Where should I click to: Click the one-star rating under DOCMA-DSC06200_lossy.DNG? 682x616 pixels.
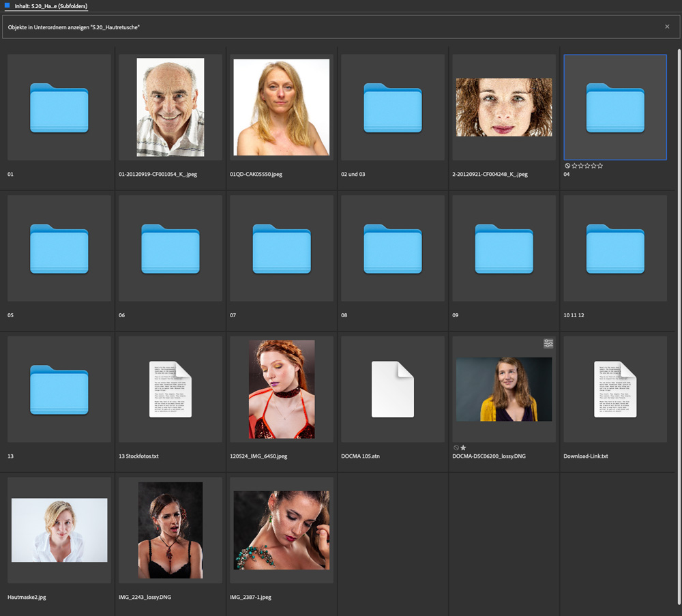point(464,448)
